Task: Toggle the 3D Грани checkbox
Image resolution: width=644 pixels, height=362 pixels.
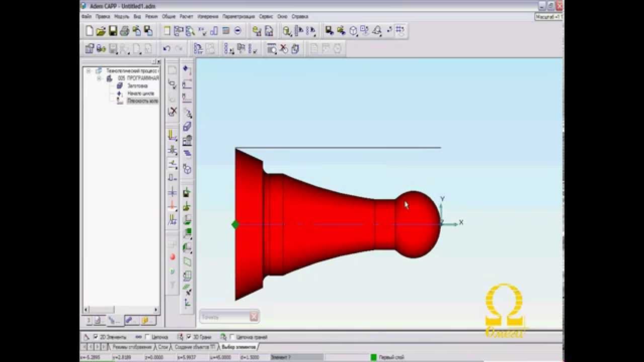Action: coord(189,337)
